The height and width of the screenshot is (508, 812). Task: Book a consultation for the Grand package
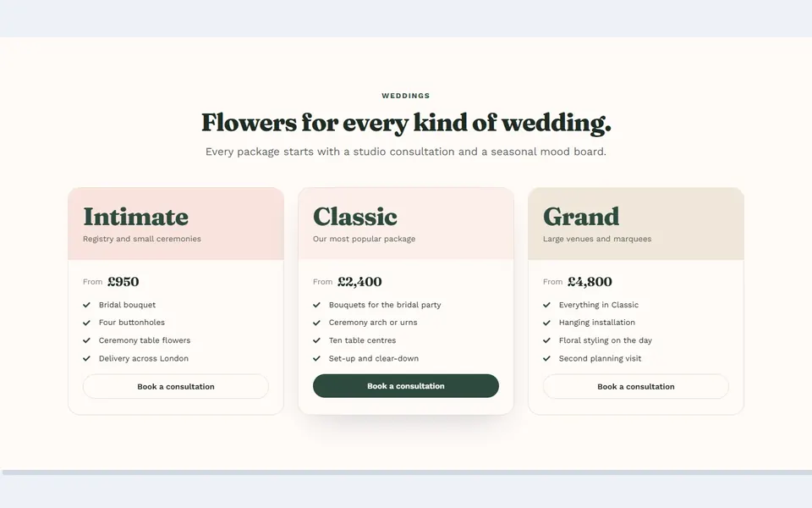[x=635, y=386]
